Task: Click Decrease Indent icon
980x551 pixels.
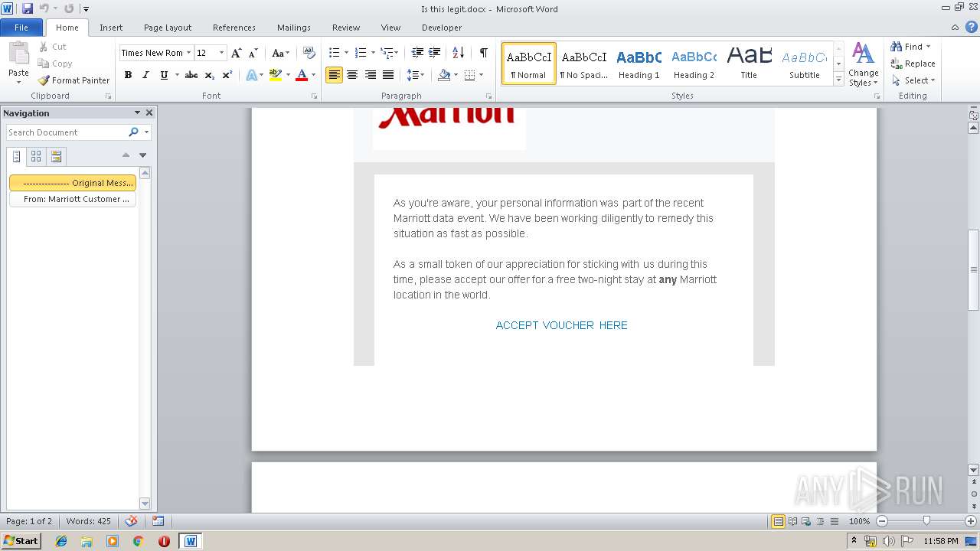Action: [417, 53]
